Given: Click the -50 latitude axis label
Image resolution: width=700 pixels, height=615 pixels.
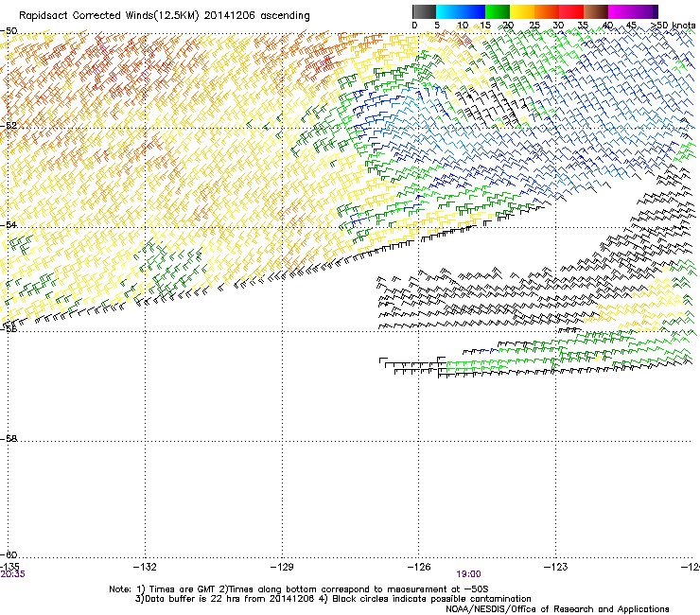Looking at the screenshot, I should tap(9, 31).
